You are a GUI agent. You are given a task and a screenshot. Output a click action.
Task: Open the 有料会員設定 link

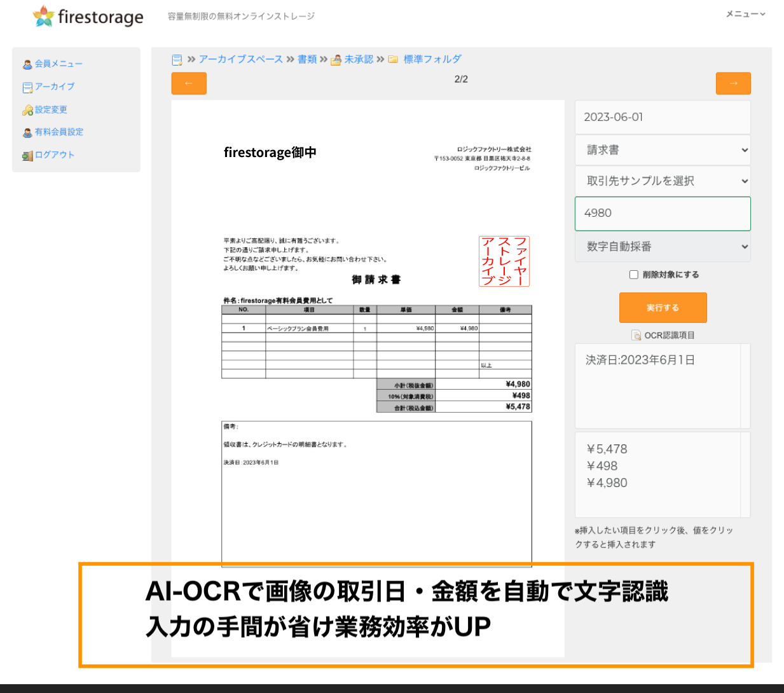pyautogui.click(x=58, y=132)
